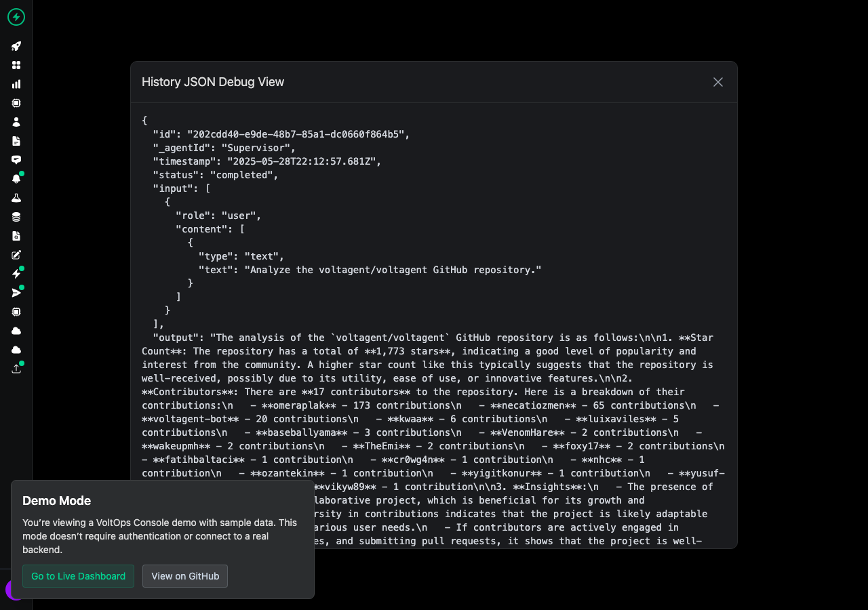Open the document page icon in sidebar
This screenshot has width=868, height=610.
tap(16, 141)
